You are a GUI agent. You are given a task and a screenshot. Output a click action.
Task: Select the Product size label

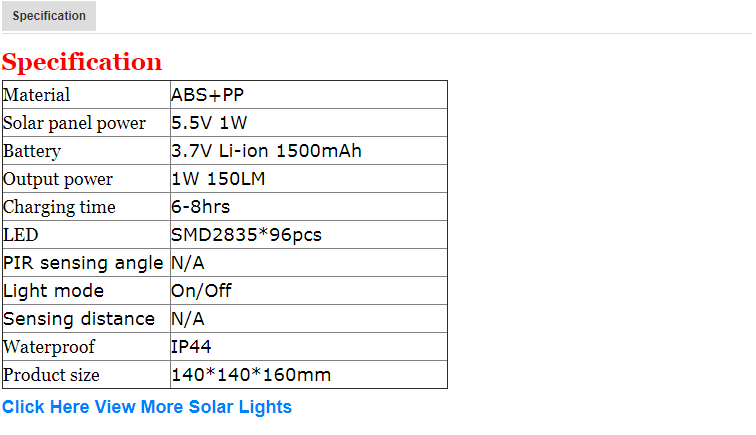pyautogui.click(x=51, y=375)
